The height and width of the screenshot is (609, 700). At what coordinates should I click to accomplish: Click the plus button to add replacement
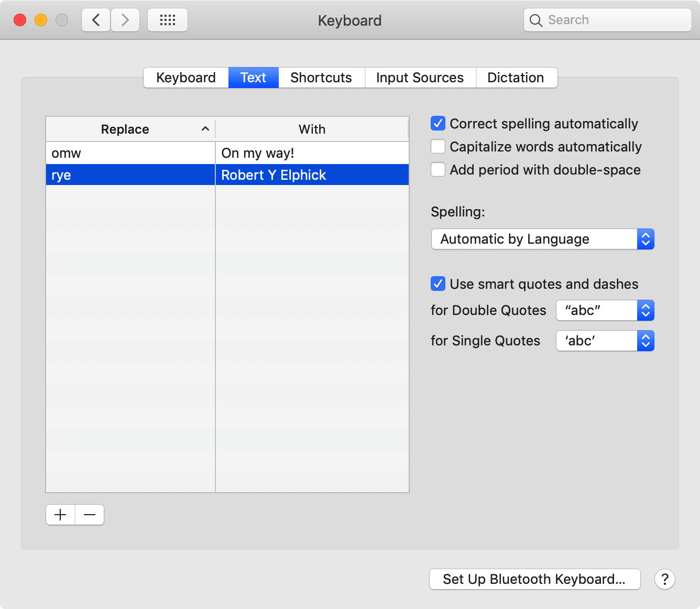tap(61, 515)
